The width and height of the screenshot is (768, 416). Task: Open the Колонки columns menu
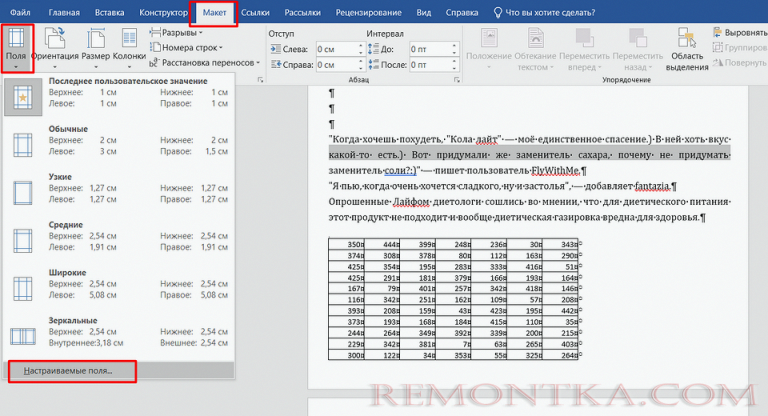click(x=129, y=48)
